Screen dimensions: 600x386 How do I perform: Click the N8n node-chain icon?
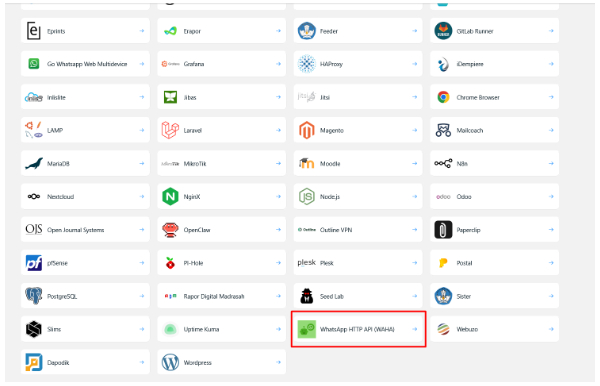(443, 163)
